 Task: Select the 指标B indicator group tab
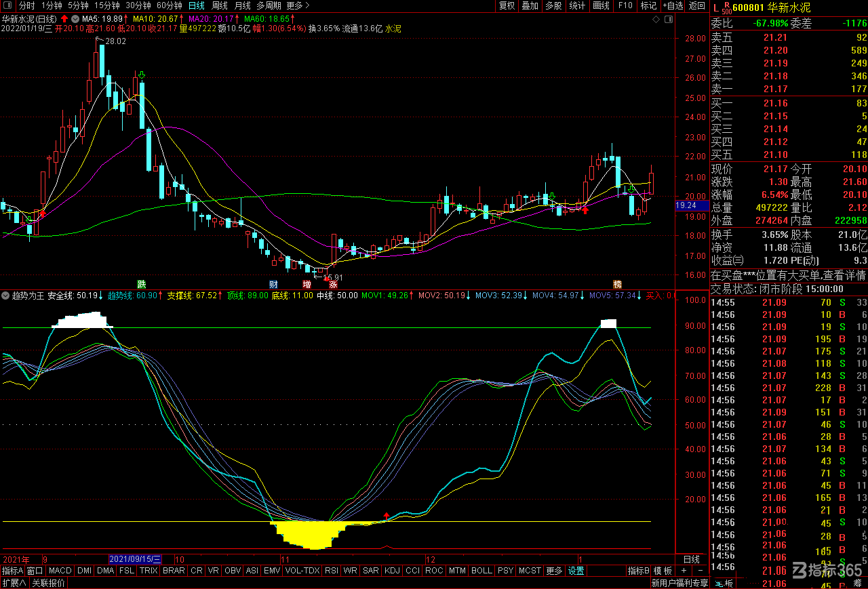[638, 571]
